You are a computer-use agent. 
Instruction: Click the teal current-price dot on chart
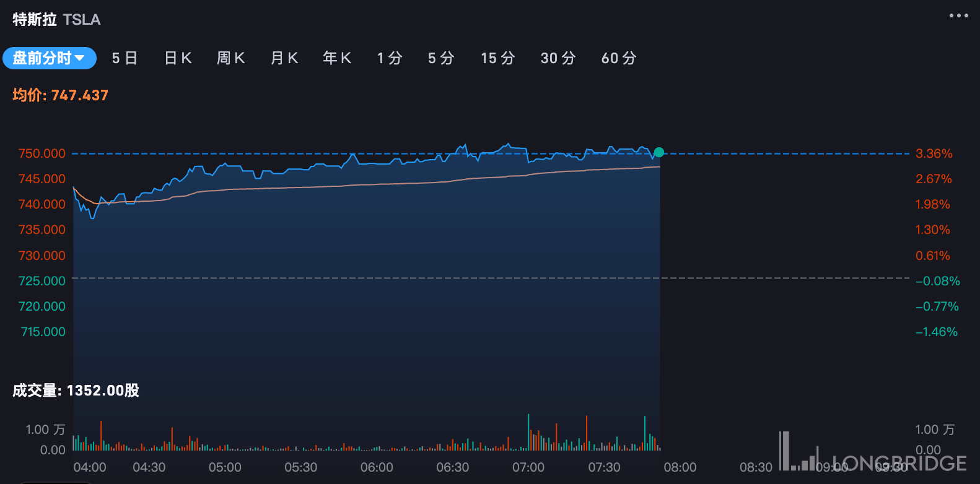(659, 152)
